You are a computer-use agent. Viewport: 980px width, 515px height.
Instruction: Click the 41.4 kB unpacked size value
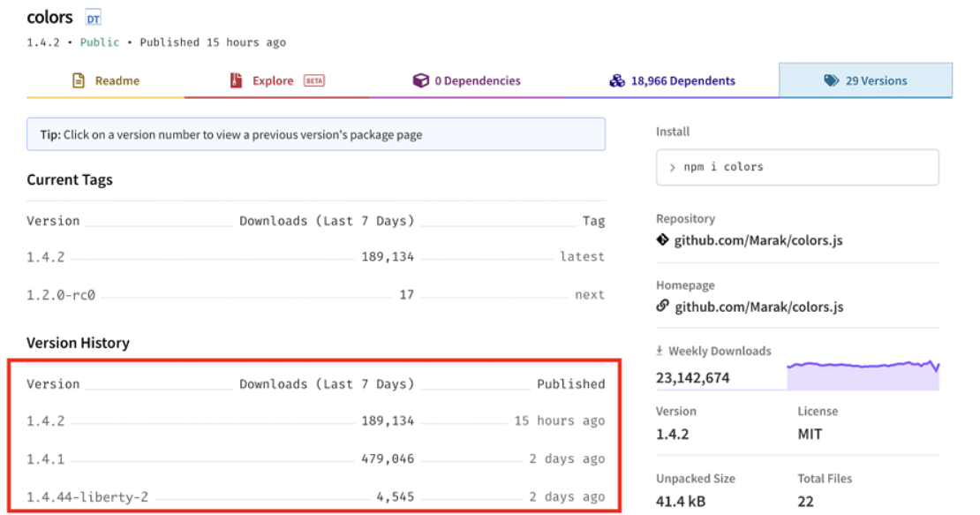point(681,502)
